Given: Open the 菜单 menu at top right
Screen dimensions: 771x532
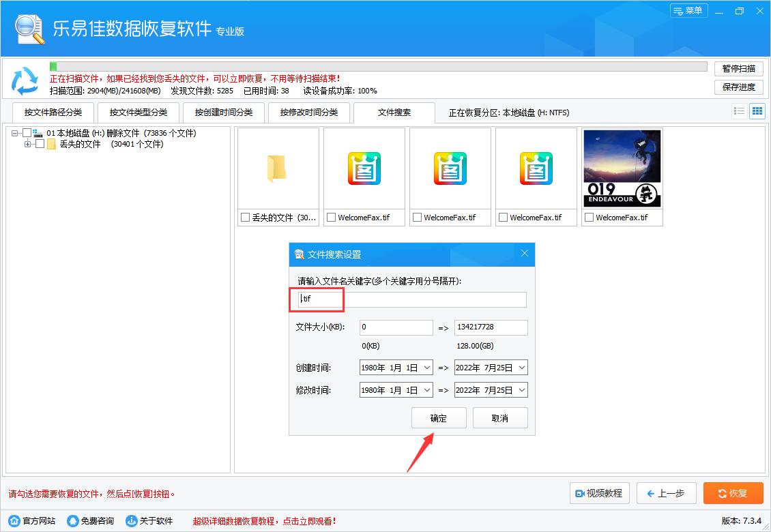Looking at the screenshot, I should pyautogui.click(x=688, y=10).
